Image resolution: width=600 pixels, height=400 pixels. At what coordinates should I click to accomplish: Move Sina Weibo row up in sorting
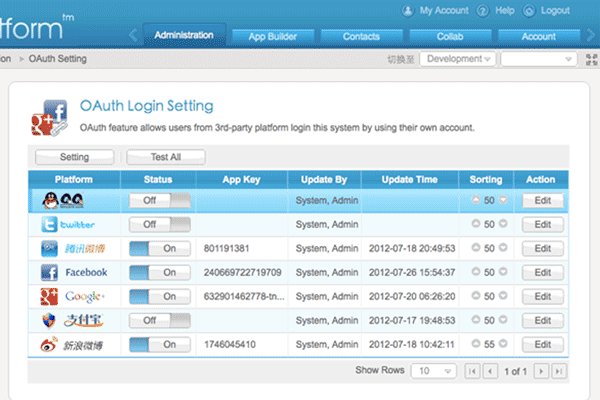(476, 343)
